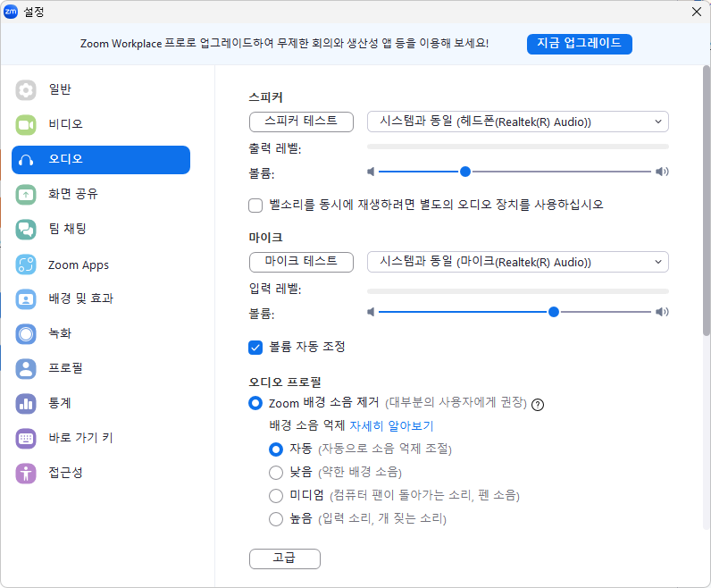Open 팀 채팅 settings
This screenshot has width=711, height=588.
[x=101, y=229]
